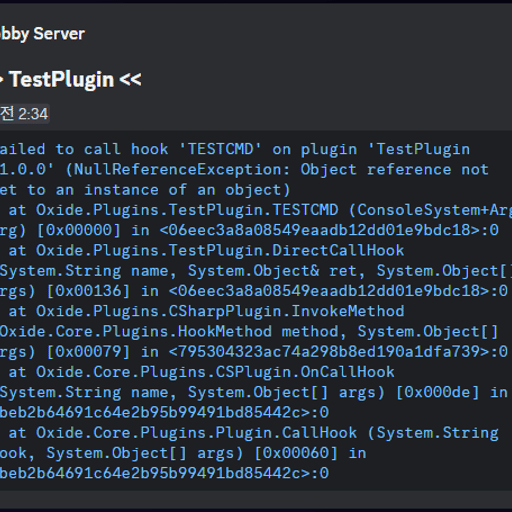
Task: Click the TestPlugin.DirectCallHook stack frame line
Action: click(206, 250)
